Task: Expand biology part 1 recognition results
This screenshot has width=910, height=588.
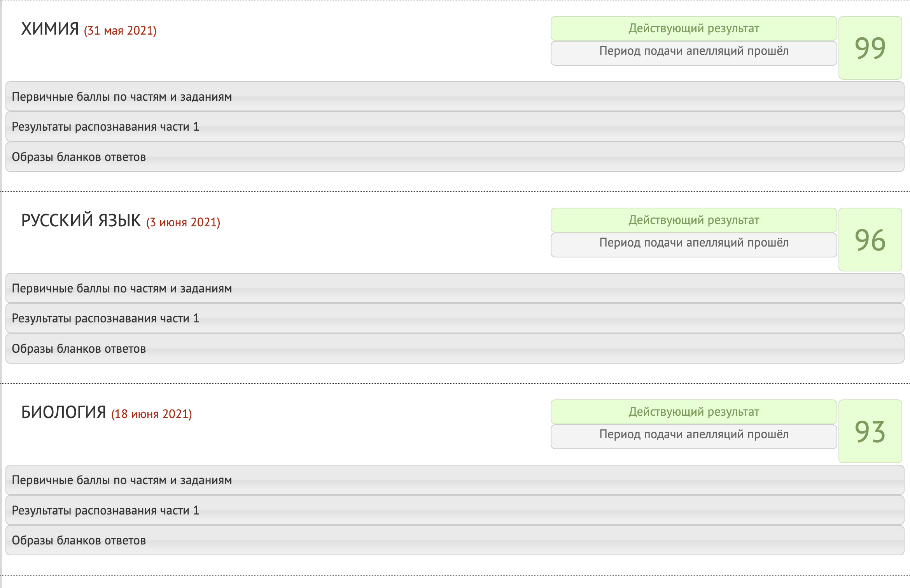Action: tap(454, 510)
